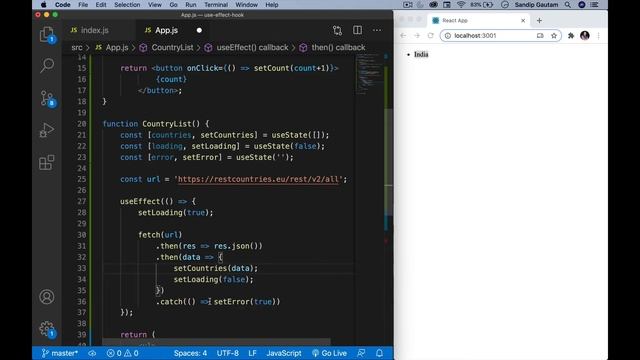Open the Run and Debug view
Image resolution: width=640 pixels, height=360 pixels.
[47, 130]
